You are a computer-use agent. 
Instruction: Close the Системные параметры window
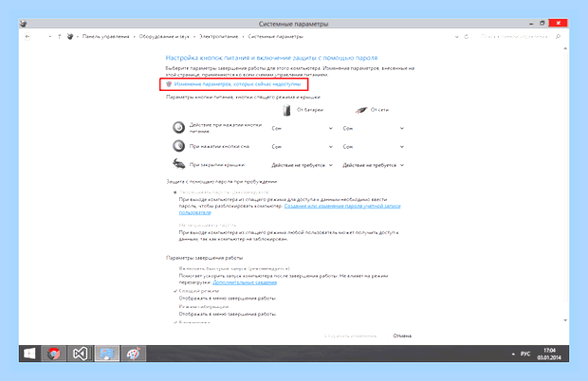pos(558,24)
